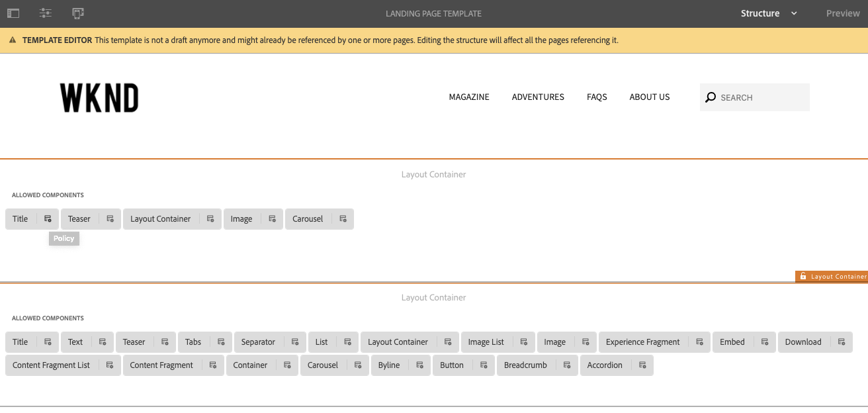Open policy icon for Breadcrumb component
This screenshot has width=868, height=413.
click(567, 365)
